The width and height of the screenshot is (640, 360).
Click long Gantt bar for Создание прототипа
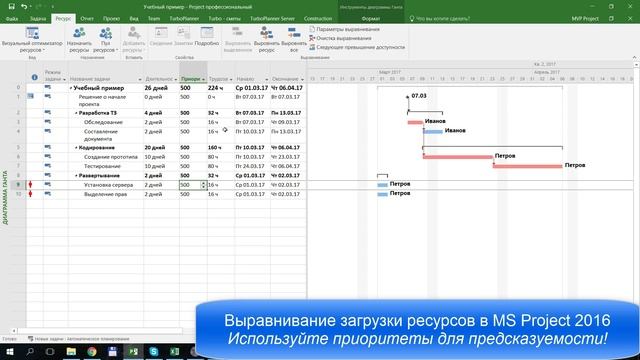(458, 157)
